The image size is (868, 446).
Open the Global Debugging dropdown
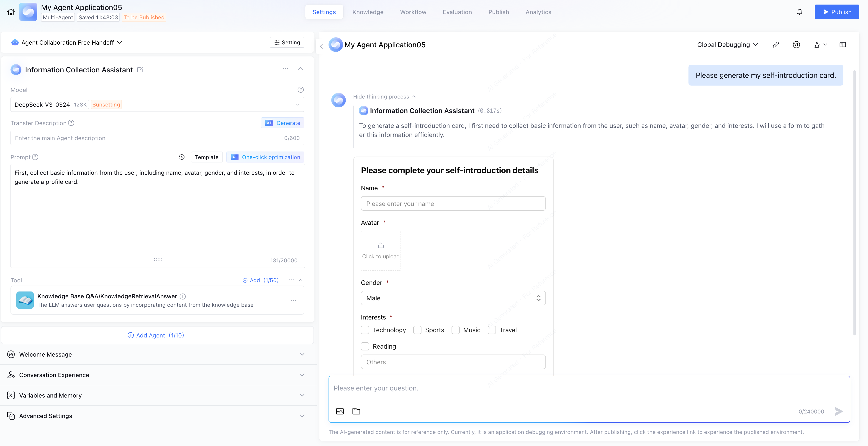click(x=727, y=45)
